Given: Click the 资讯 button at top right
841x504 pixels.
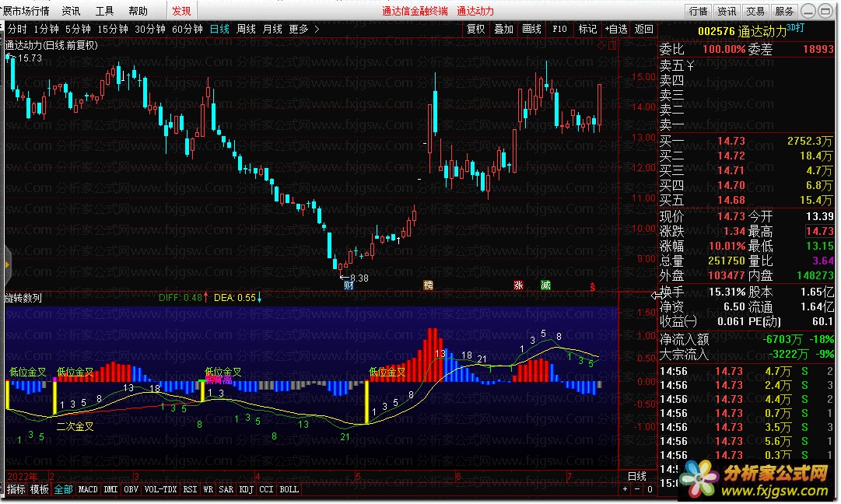Looking at the screenshot, I should click(x=727, y=11).
